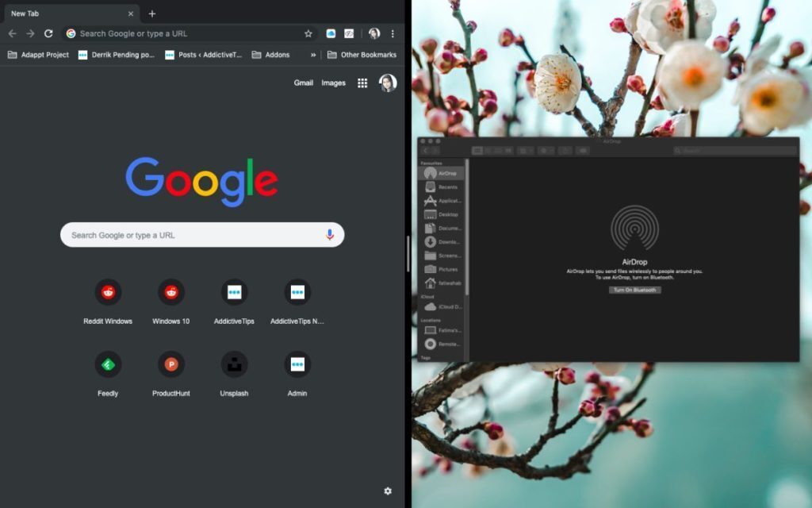
Task: Open Chrome's three-dot menu
Action: pyautogui.click(x=393, y=33)
